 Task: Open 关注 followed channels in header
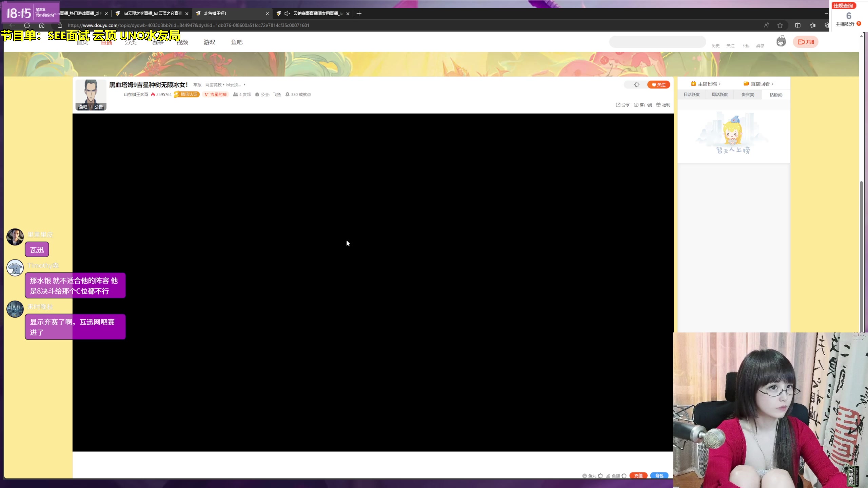coord(730,46)
